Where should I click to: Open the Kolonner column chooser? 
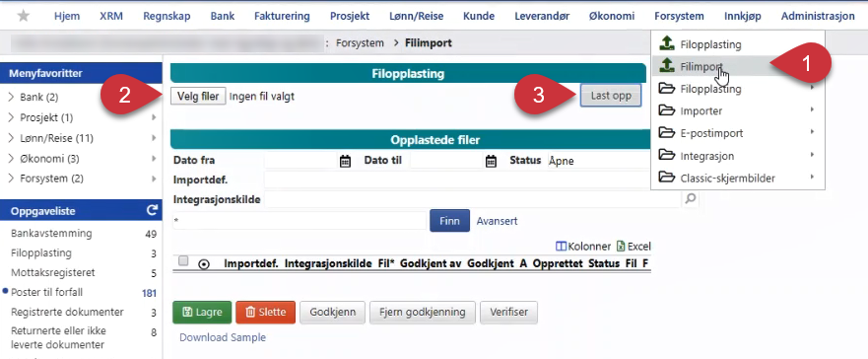[x=583, y=247]
